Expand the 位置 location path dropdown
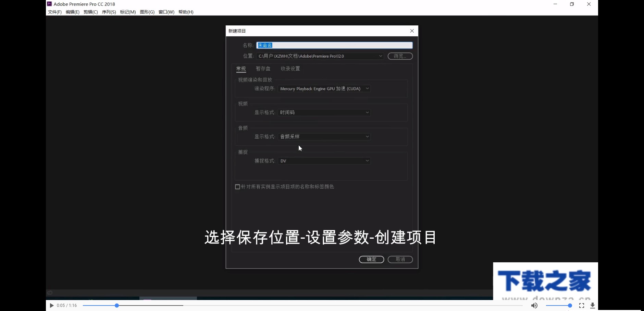 click(x=380, y=56)
